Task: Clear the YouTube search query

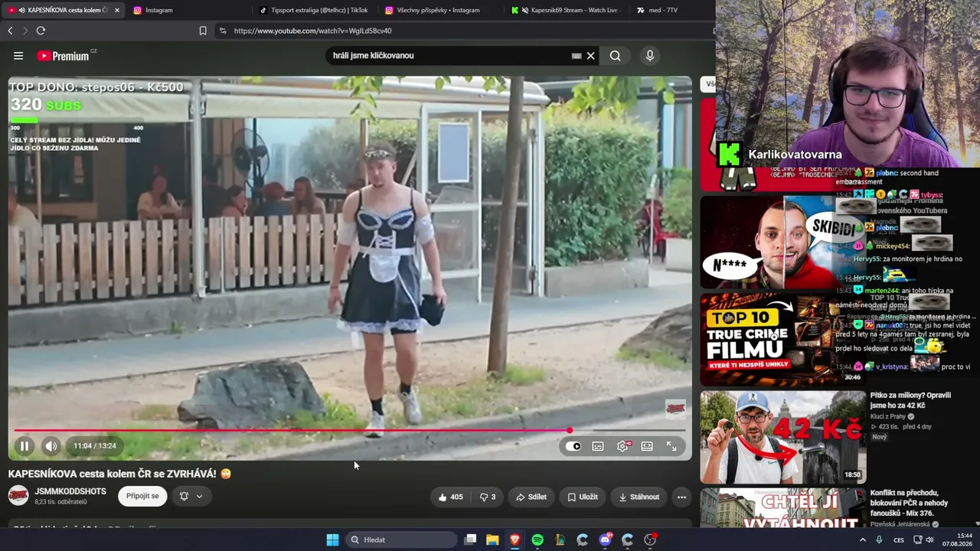Action: pyautogui.click(x=590, y=56)
